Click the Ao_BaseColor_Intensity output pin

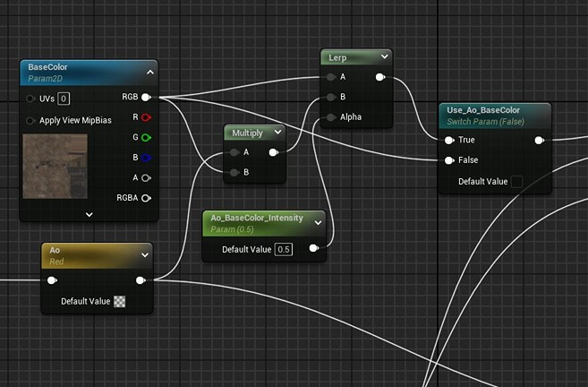click(x=314, y=248)
